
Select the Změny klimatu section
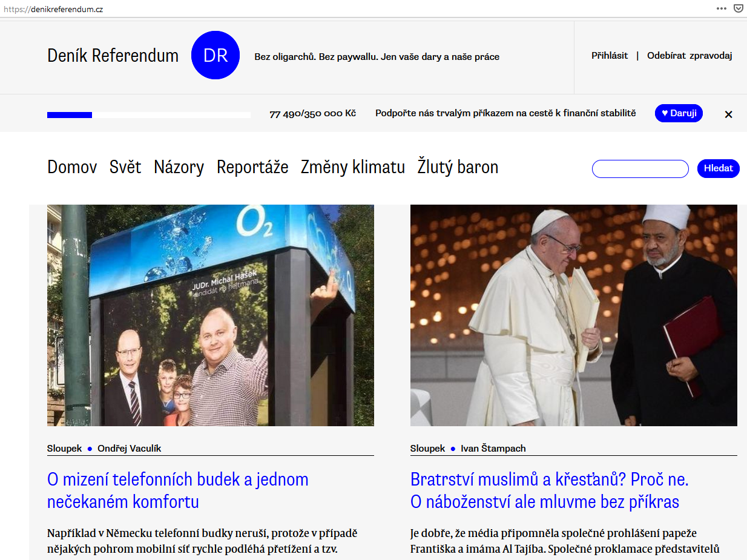(x=353, y=167)
